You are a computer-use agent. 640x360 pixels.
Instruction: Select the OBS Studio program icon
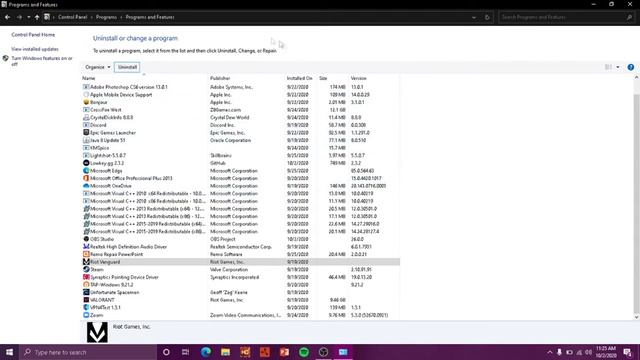coord(86,239)
